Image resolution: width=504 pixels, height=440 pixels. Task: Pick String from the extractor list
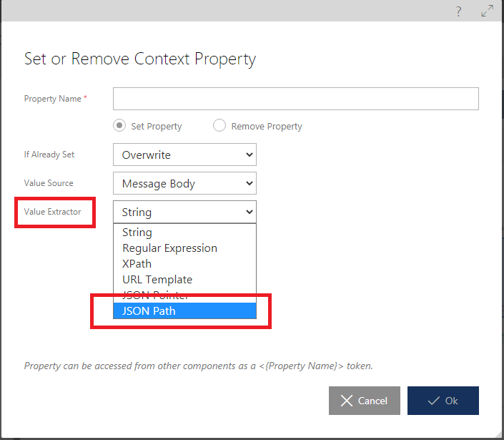pos(137,233)
